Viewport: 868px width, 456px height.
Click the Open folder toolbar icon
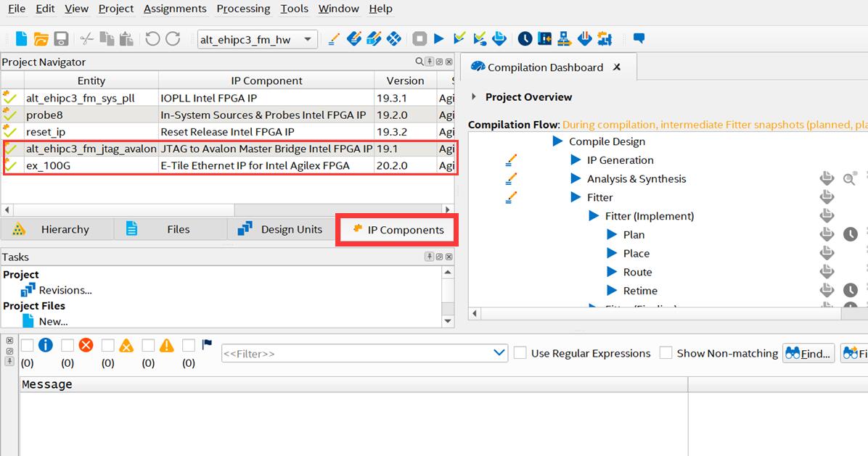click(x=41, y=38)
